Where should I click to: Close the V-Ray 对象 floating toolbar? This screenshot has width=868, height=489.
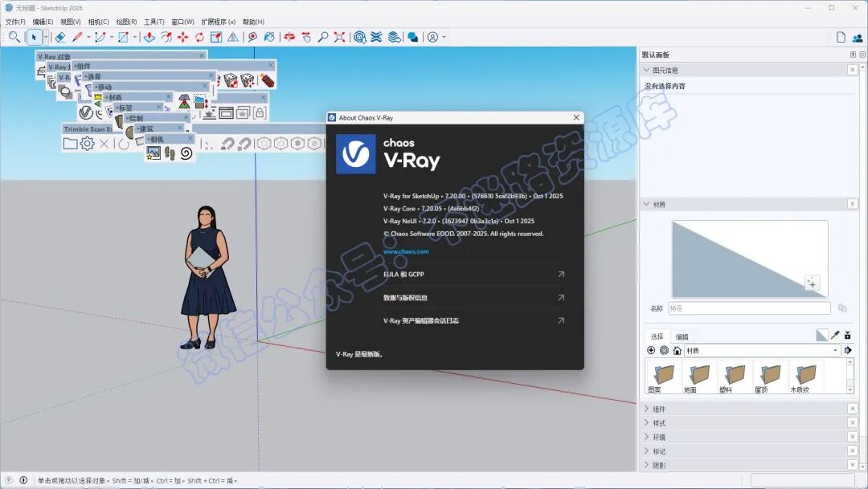202,55
